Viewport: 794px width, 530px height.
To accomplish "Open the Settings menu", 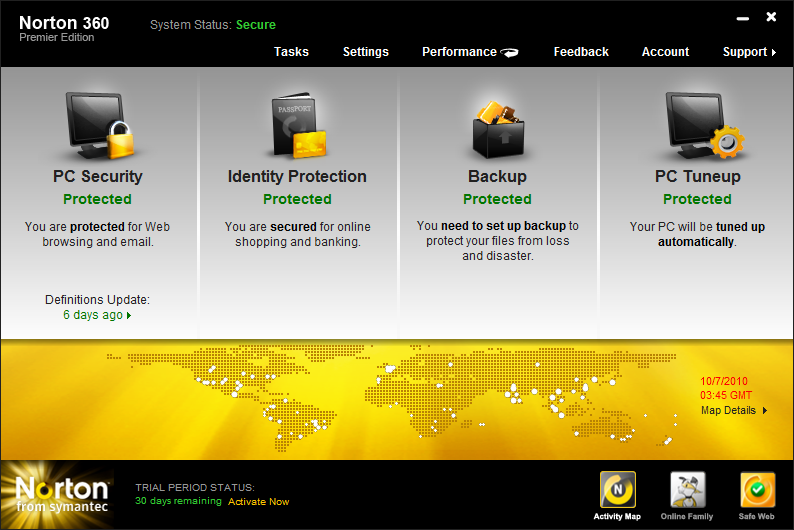I will click(365, 52).
